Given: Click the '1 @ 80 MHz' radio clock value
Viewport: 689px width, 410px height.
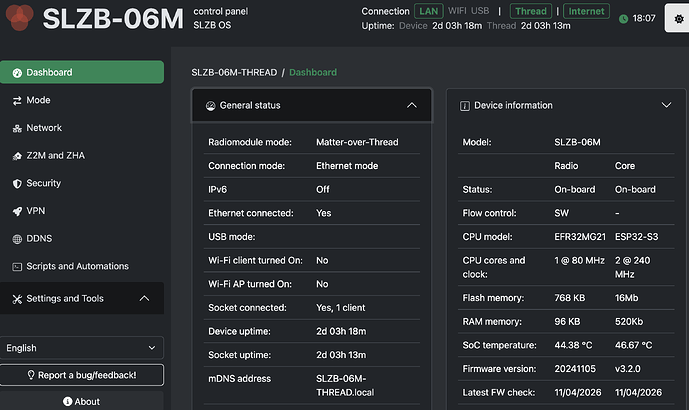Looking at the screenshot, I should pos(579,261).
